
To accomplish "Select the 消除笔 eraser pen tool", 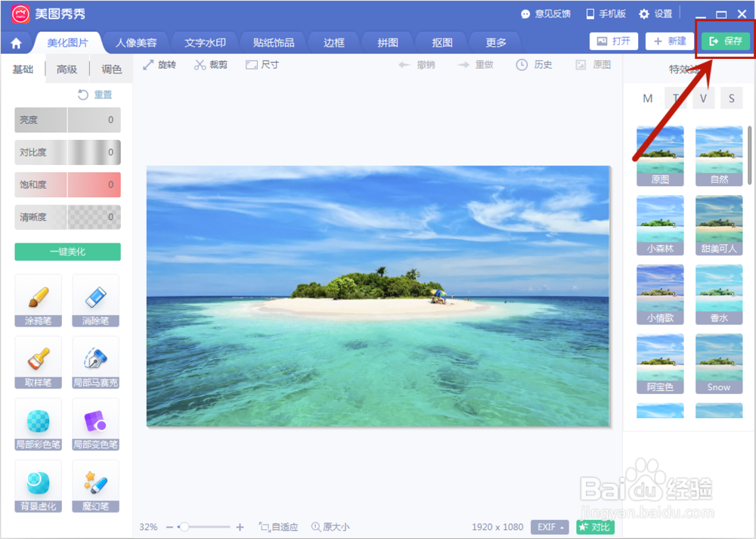I will click(x=96, y=300).
